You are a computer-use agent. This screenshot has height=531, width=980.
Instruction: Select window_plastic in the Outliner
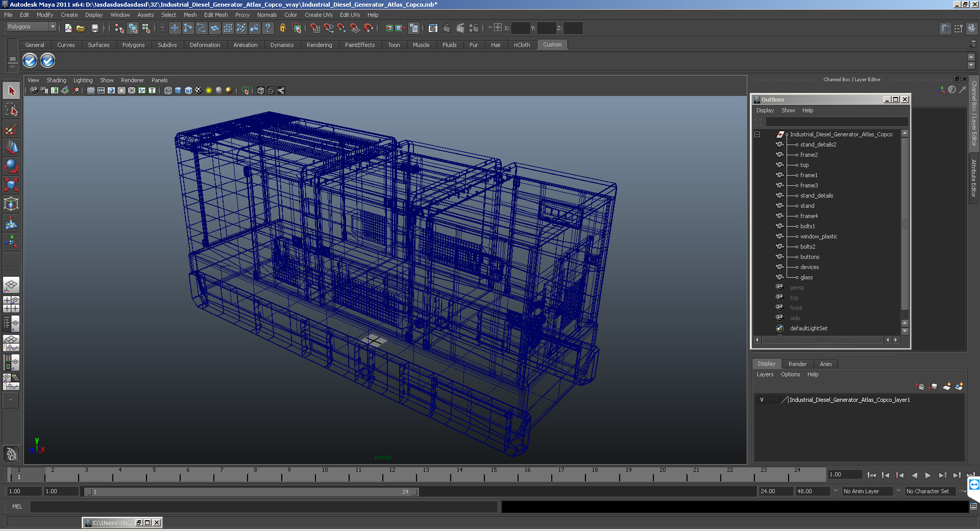[818, 236]
